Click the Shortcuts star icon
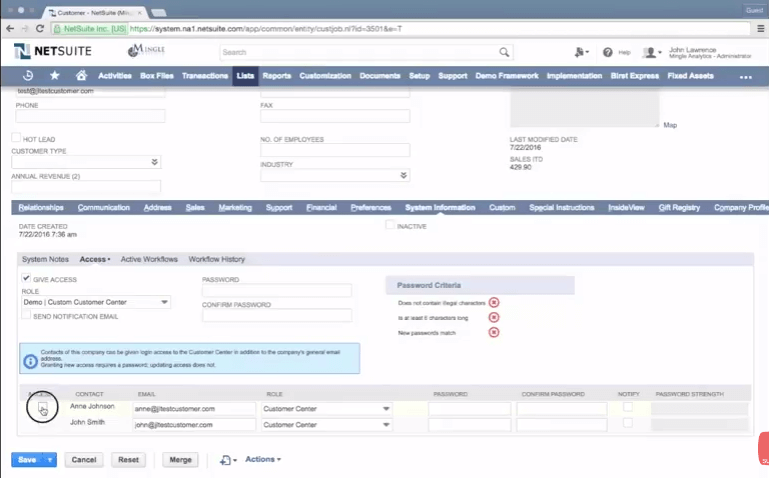Image resolution: width=769 pixels, height=478 pixels. click(54, 76)
